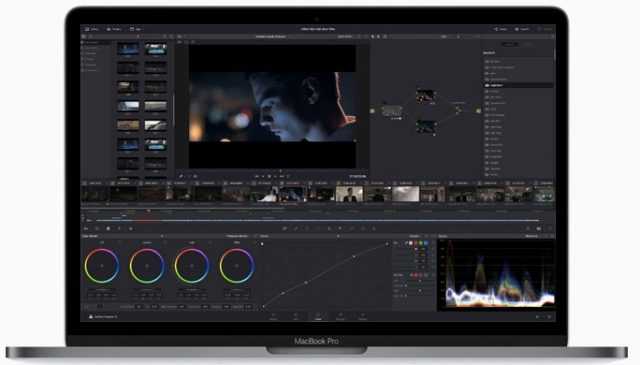Viewport: 640px width, 365px height.
Task: Select the Offset color wheel
Action: click(x=237, y=266)
